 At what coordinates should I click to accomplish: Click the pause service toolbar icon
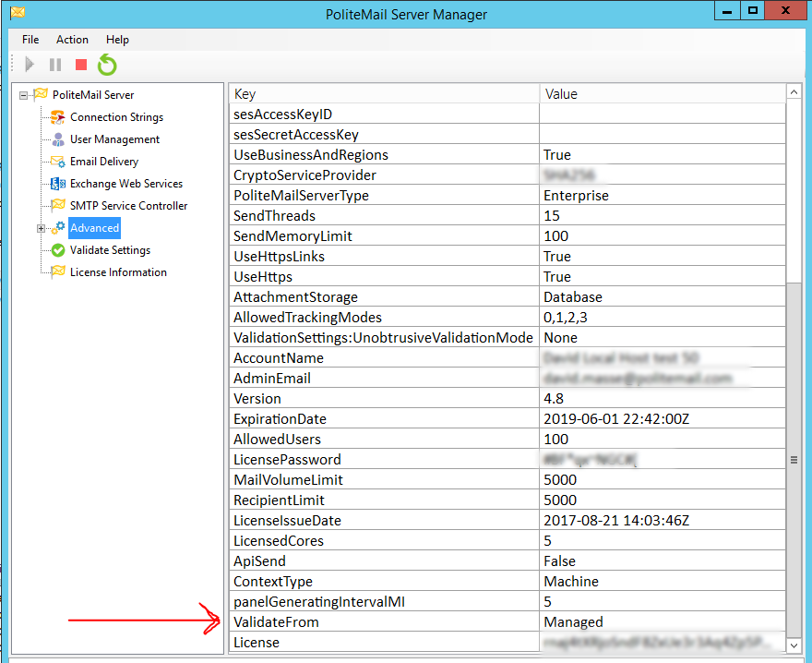(54, 65)
